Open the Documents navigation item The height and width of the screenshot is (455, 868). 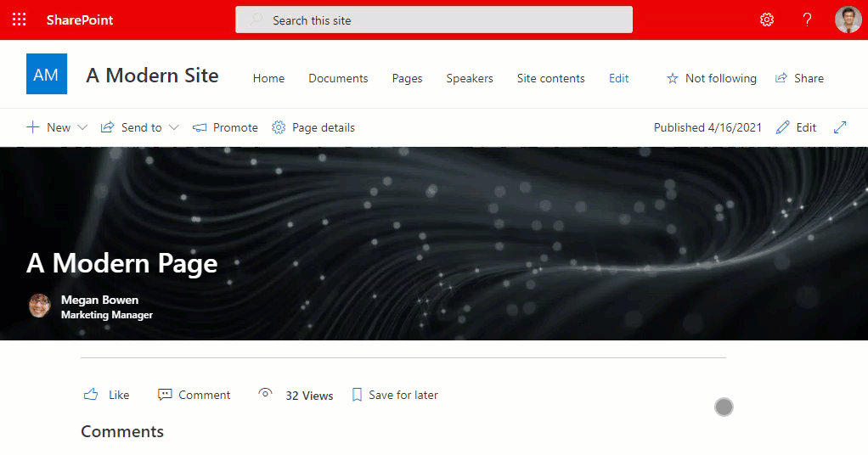pos(338,79)
